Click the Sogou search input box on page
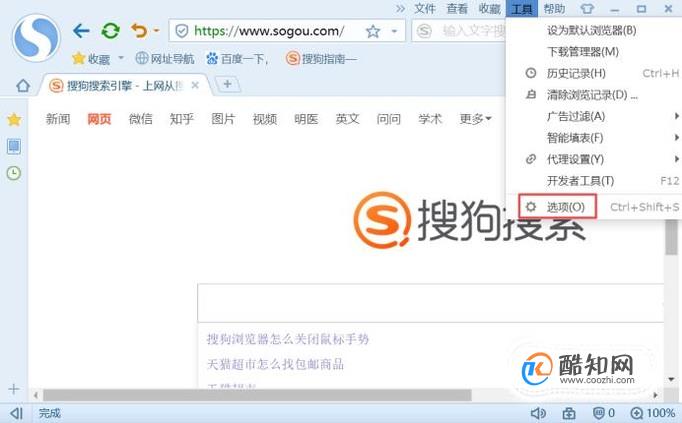This screenshot has height=423, width=682. pos(431,303)
